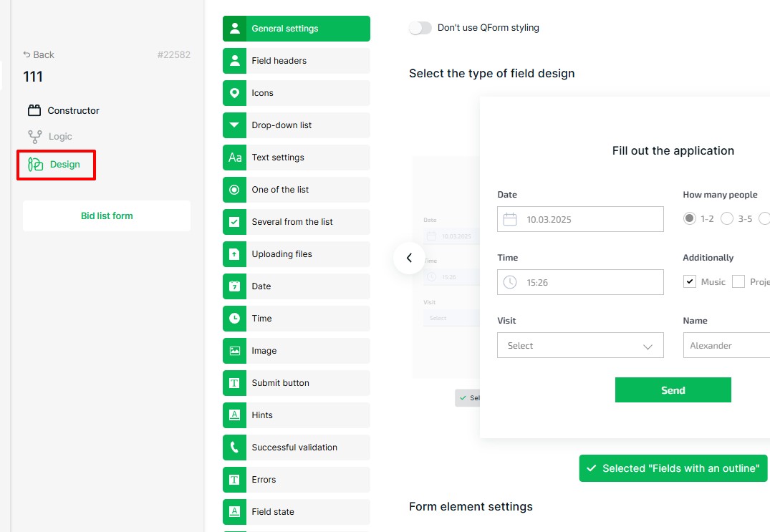Click the Constructor icon in sidebar
The image size is (770, 532).
coord(34,110)
